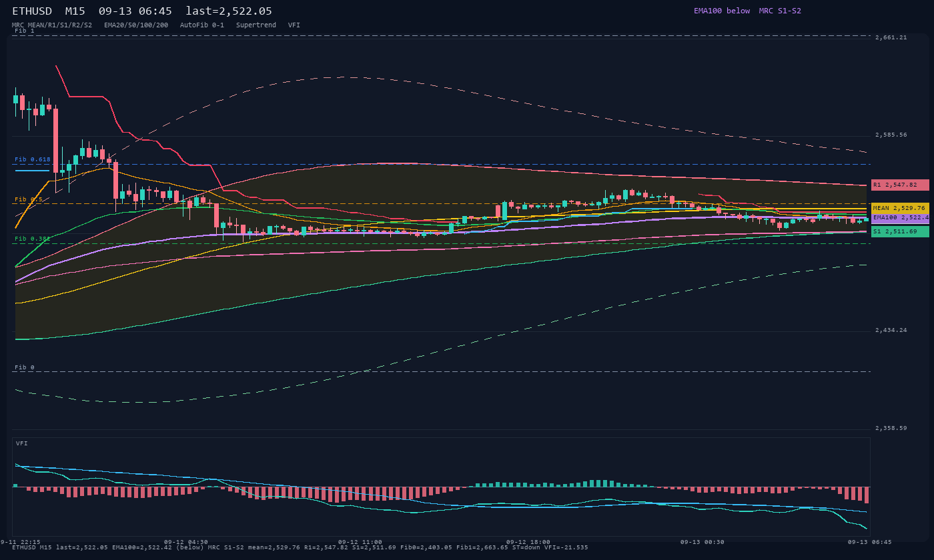This screenshot has height=560, width=934.
Task: Click the EMA100 2,522.4 price tag
Action: (900, 217)
